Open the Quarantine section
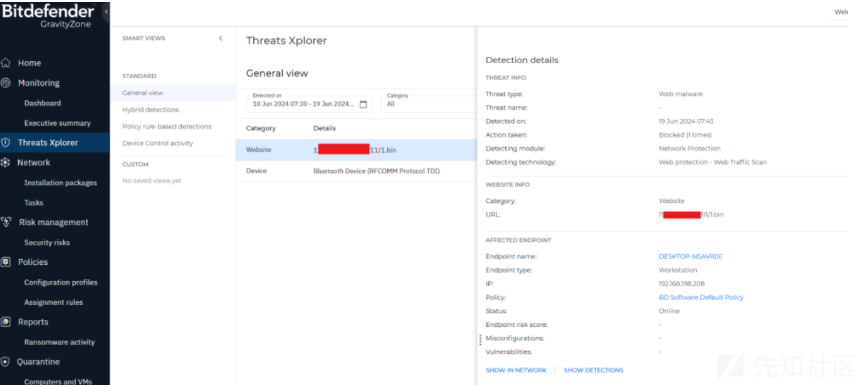Viewport: 868px width, 385px height. tap(38, 361)
